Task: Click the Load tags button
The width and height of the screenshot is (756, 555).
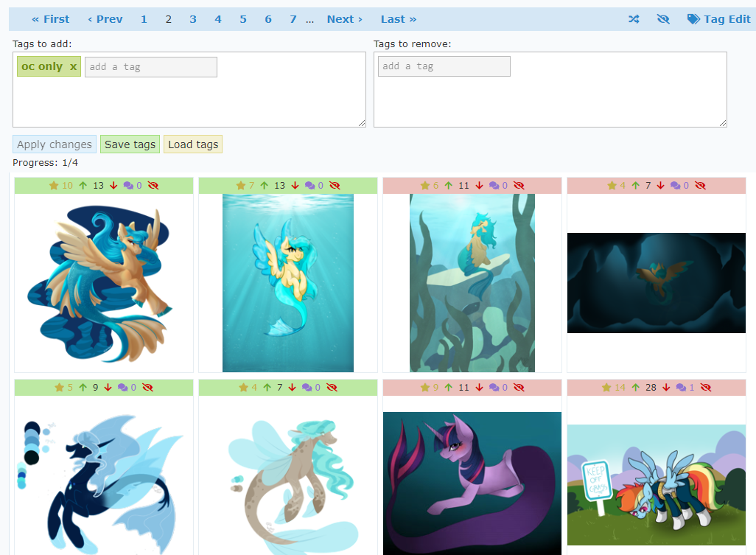Action: 193,144
